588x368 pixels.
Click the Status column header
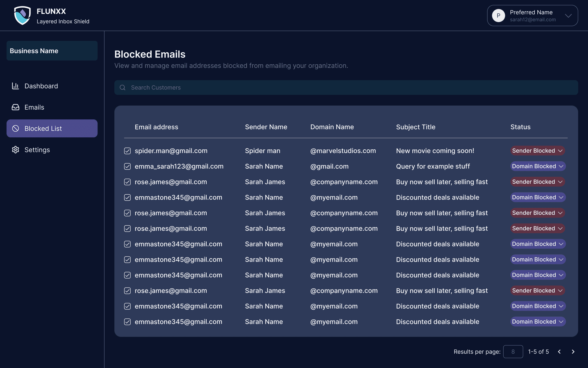click(520, 127)
